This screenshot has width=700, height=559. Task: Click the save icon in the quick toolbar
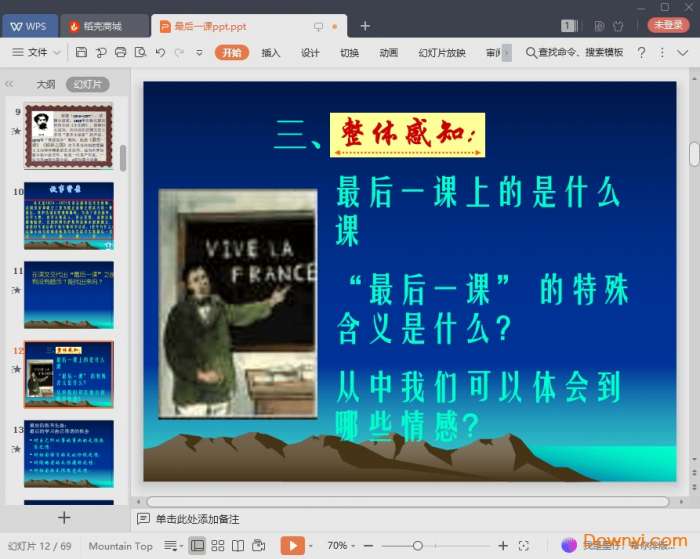pyautogui.click(x=82, y=52)
